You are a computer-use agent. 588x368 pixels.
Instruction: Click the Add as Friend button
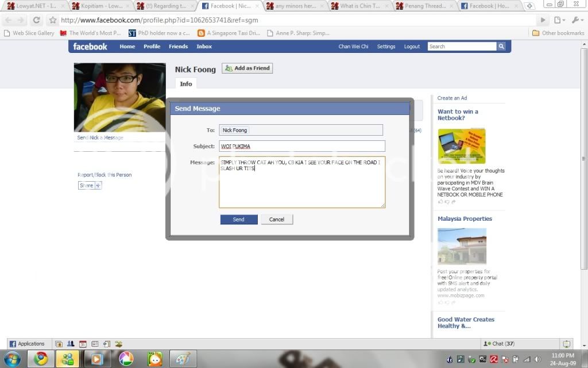tap(247, 68)
